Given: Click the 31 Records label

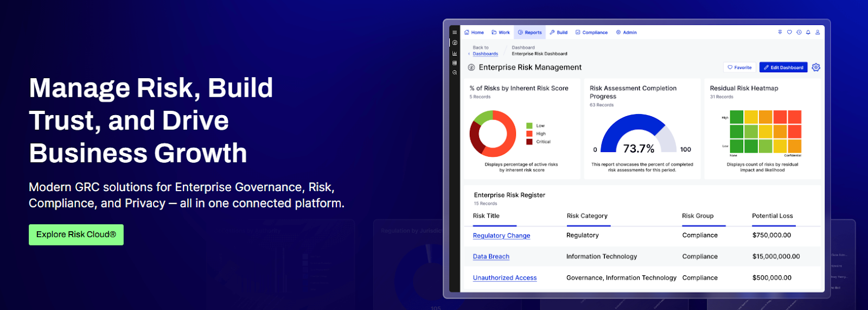Looking at the screenshot, I should (x=722, y=97).
